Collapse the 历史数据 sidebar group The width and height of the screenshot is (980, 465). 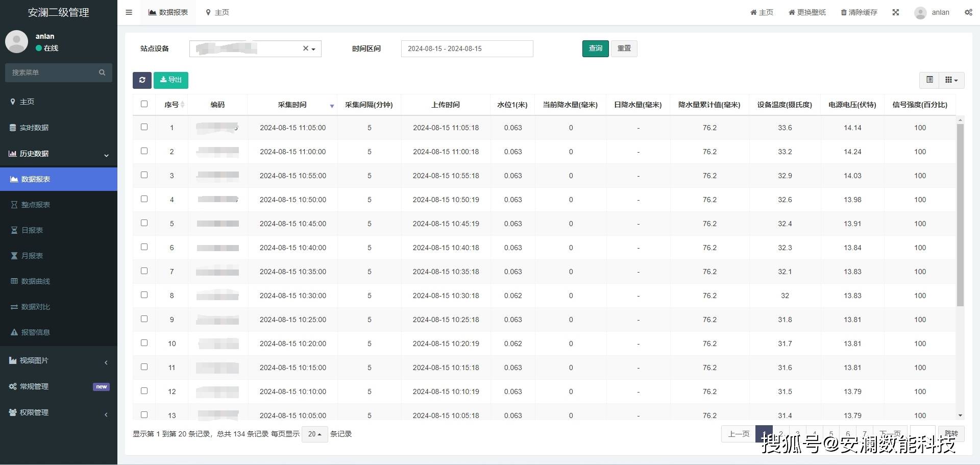coord(59,154)
